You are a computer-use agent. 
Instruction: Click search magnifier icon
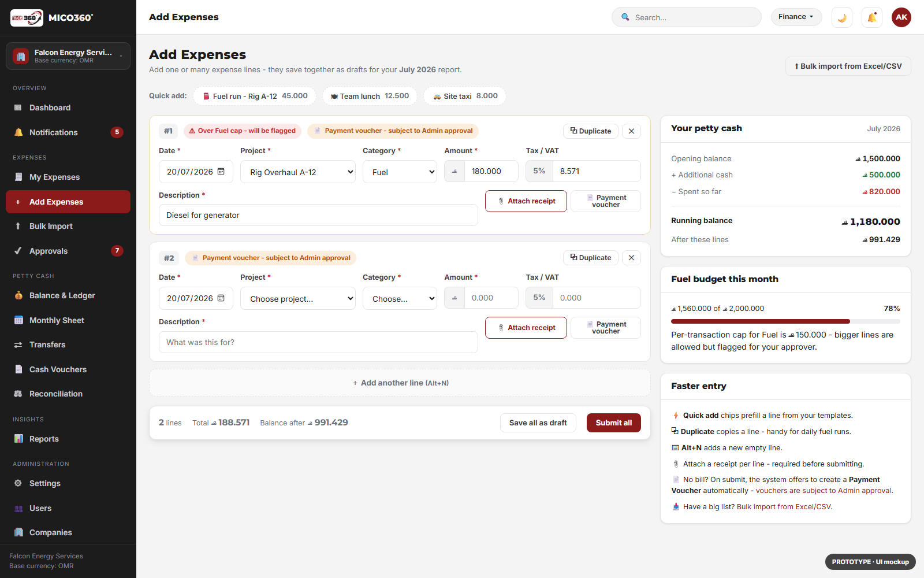[x=625, y=17]
